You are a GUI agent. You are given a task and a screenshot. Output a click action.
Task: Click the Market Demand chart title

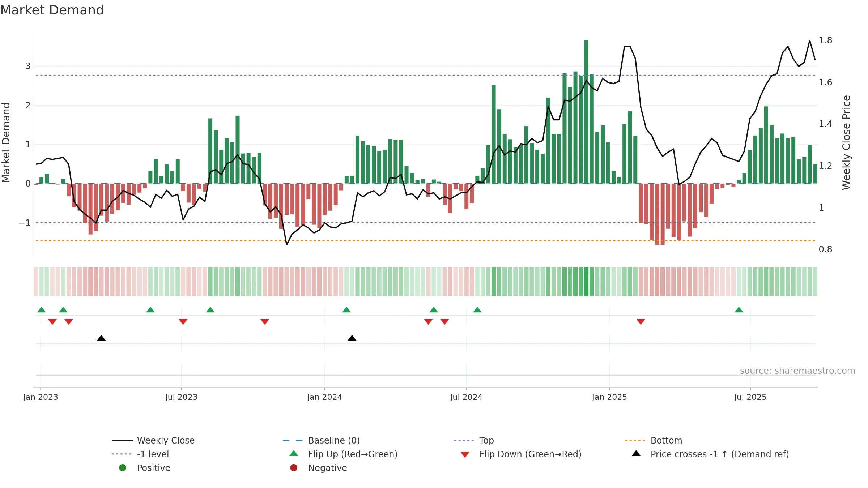tap(52, 10)
